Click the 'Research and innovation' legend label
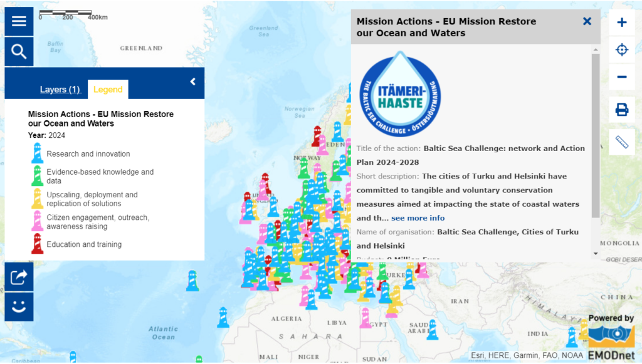 [88, 153]
